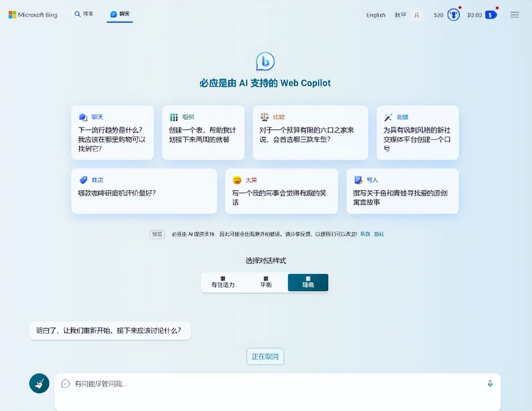Select the 新社交媒体平台 slogan card
Viewport: 532px width, 411px height.
[418, 132]
